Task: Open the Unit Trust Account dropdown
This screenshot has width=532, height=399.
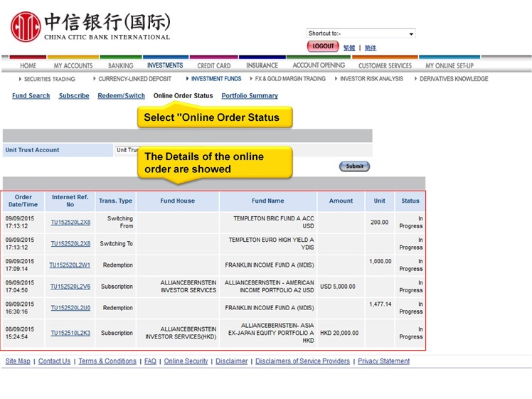Action: tap(127, 150)
